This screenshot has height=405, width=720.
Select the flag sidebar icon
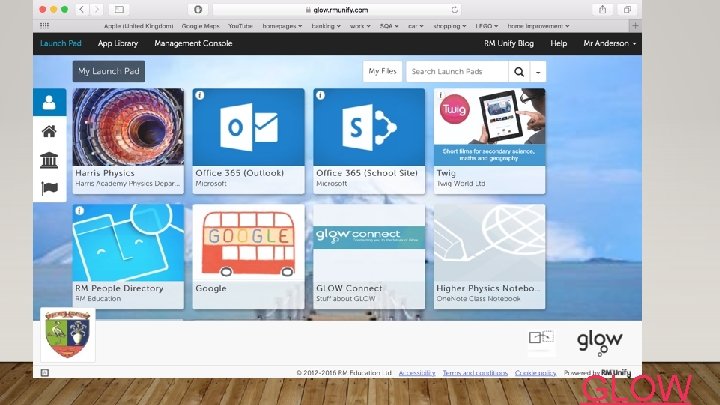[x=49, y=188]
